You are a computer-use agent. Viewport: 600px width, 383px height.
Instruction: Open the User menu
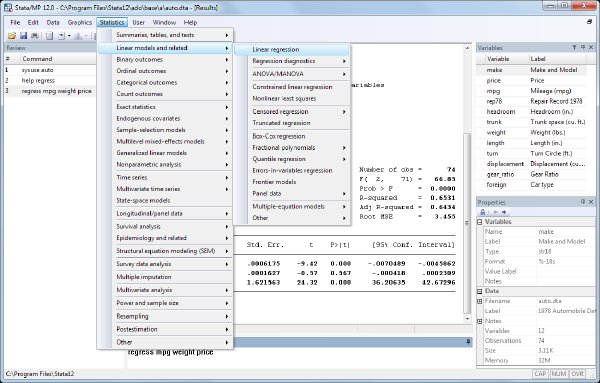(x=139, y=23)
